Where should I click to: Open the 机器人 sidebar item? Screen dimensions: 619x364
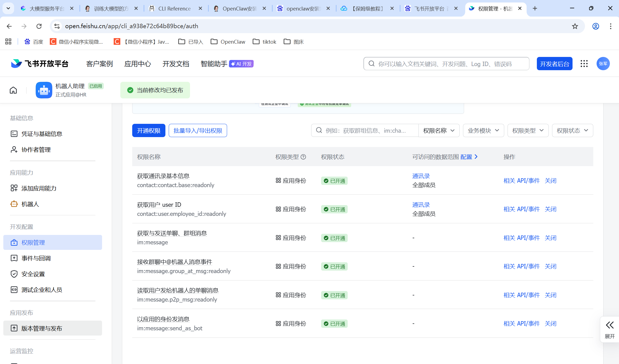pos(30,204)
